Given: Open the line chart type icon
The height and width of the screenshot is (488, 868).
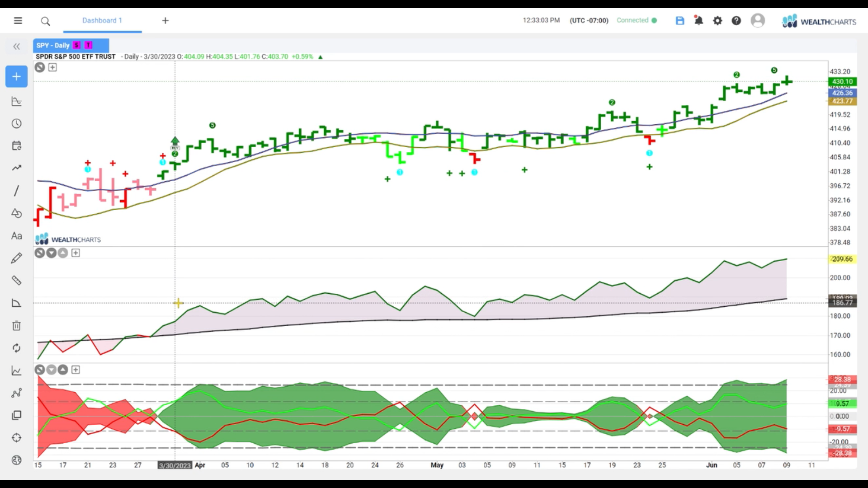Looking at the screenshot, I should (16, 371).
